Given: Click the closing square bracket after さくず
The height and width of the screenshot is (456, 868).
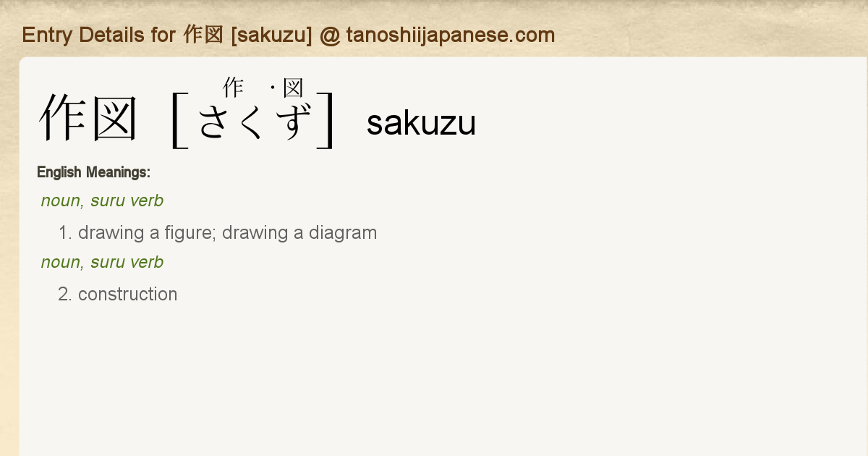Looking at the screenshot, I should point(326,120).
